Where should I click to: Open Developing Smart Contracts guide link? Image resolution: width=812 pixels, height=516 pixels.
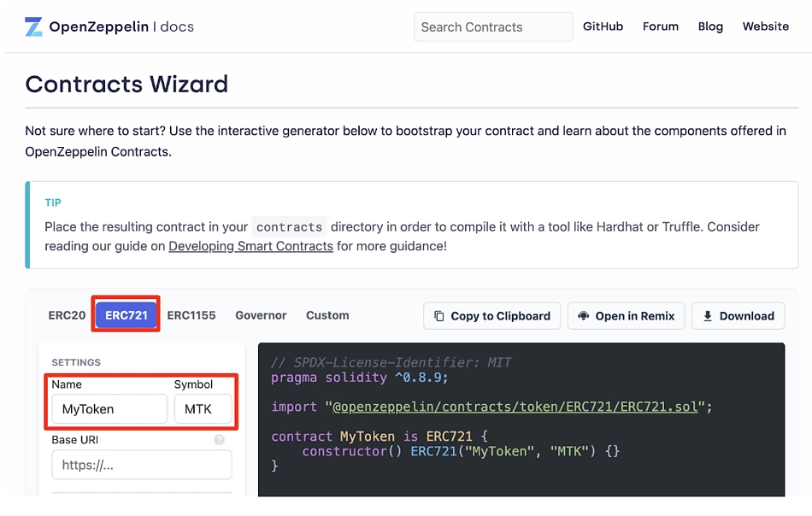click(250, 246)
